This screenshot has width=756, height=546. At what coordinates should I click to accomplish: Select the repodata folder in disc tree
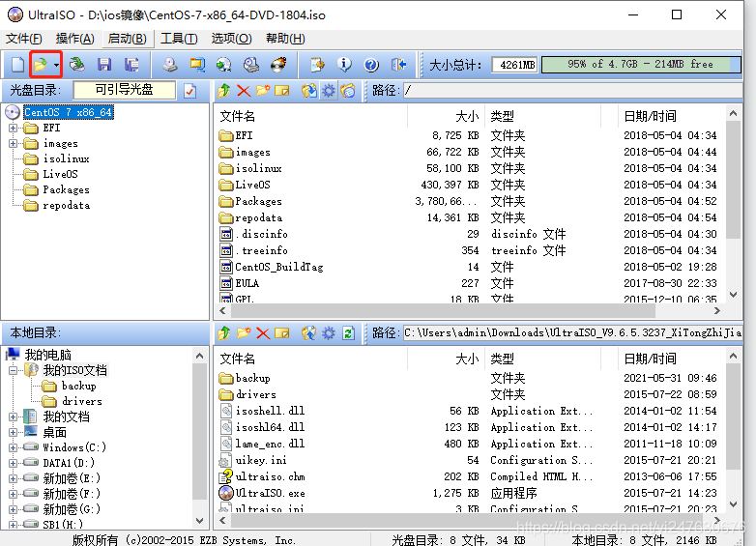point(66,205)
